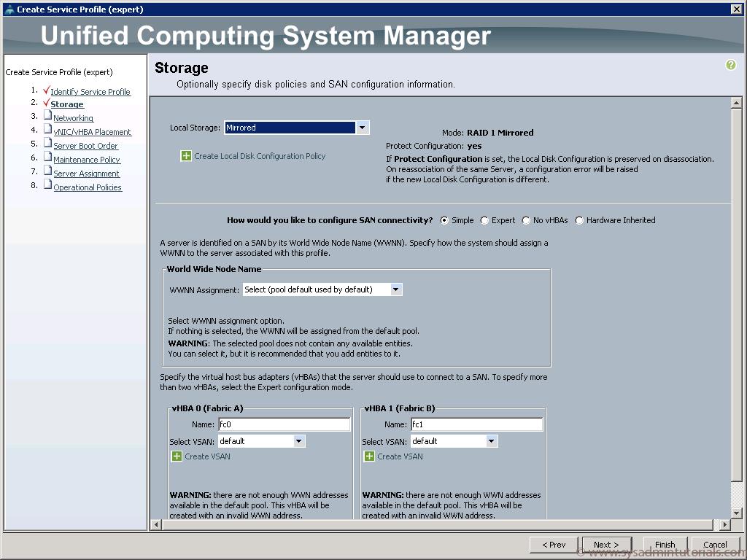The image size is (747, 560).
Task: Go to Operational Policies step
Action: tap(88, 187)
